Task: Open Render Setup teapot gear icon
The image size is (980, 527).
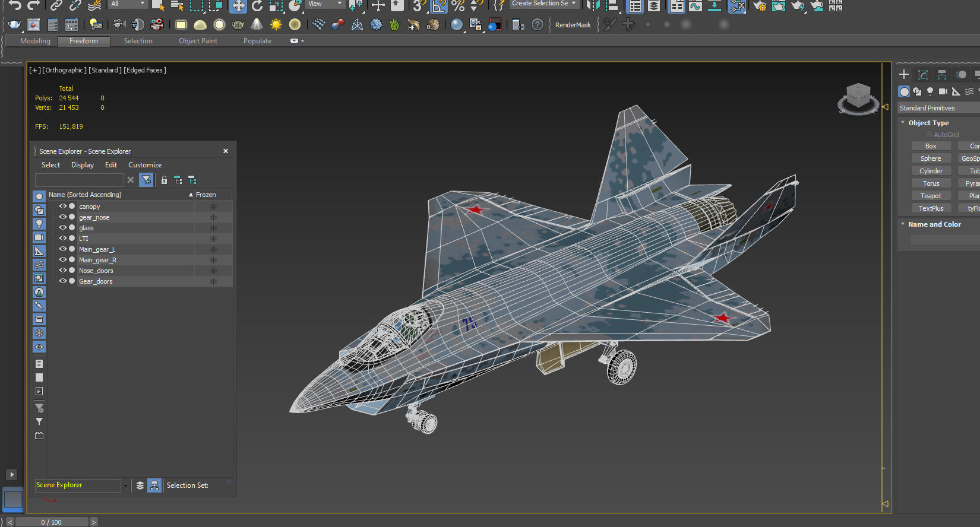Action: tap(759, 6)
